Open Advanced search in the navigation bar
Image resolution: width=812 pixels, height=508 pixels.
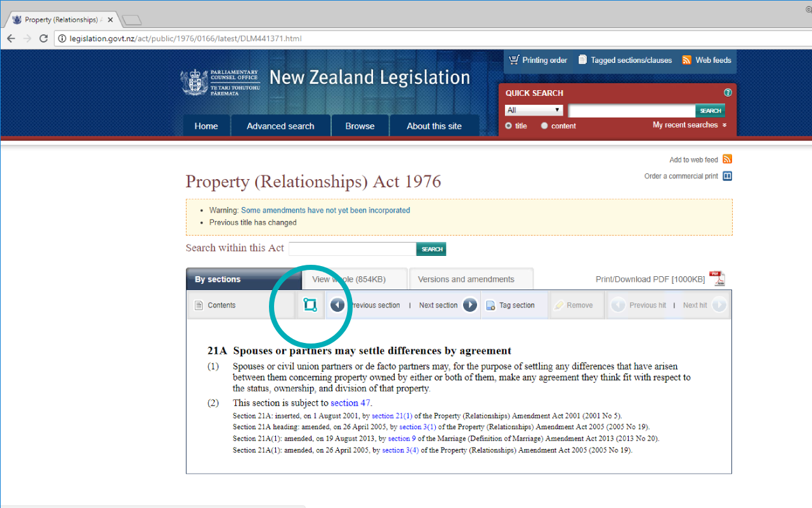pos(280,126)
